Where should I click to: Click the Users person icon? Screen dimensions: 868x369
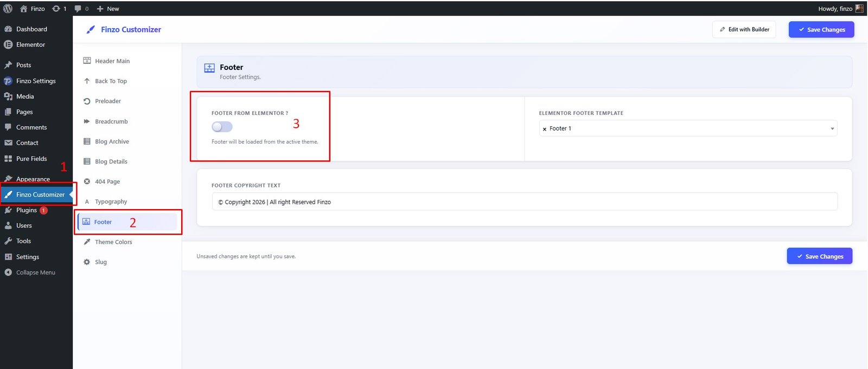[x=8, y=225]
